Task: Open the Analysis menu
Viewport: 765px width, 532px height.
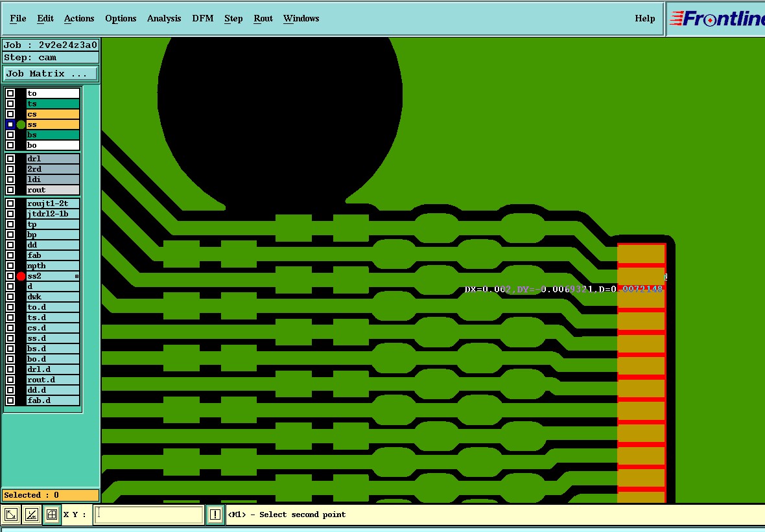Action: (x=164, y=19)
